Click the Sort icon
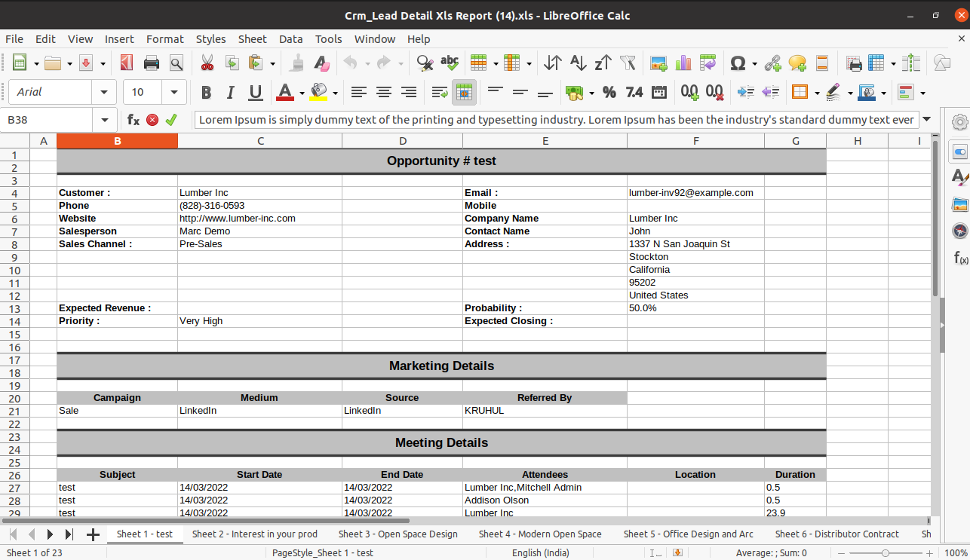 [x=553, y=63]
